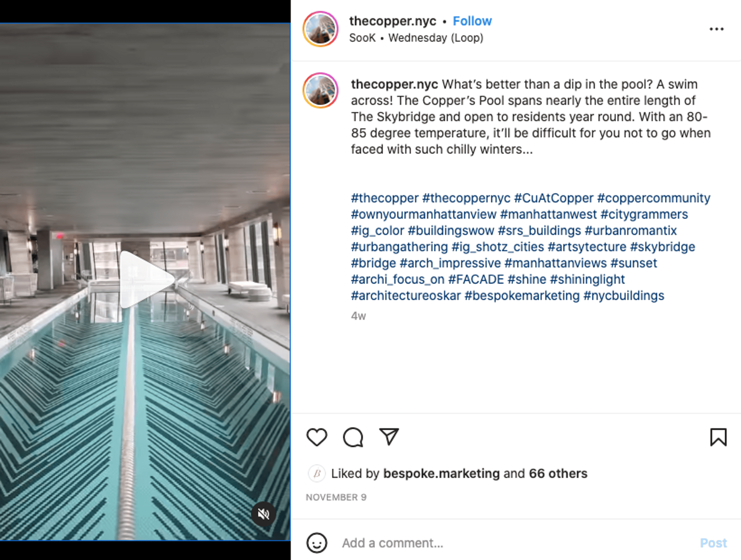This screenshot has width=741, height=560.
Task: Open the #skybridge hashtag
Action: point(662,247)
